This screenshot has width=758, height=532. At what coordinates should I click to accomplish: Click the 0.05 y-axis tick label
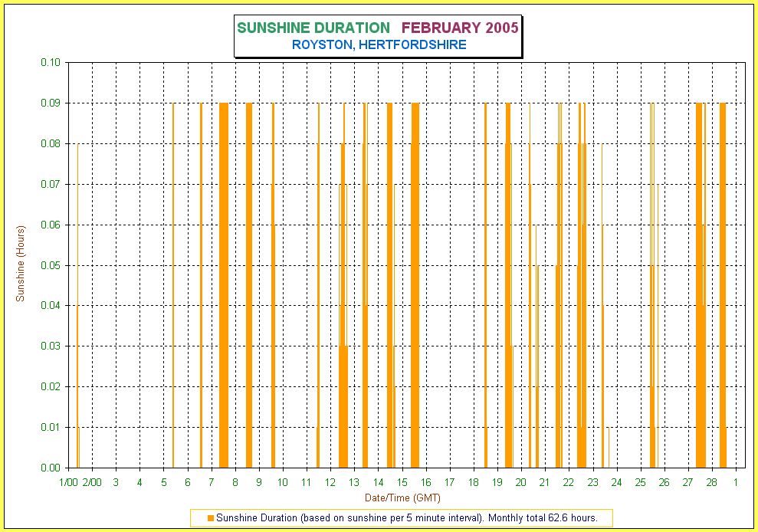click(51, 265)
